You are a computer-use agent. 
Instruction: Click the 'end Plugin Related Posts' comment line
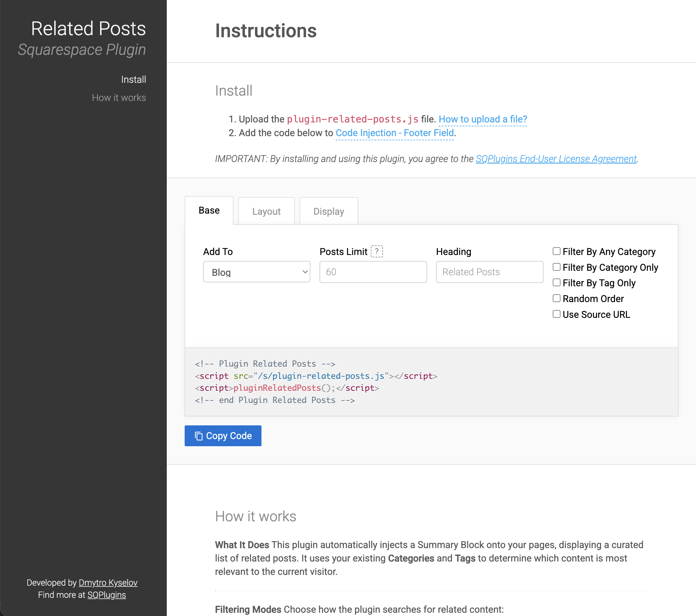[275, 400]
